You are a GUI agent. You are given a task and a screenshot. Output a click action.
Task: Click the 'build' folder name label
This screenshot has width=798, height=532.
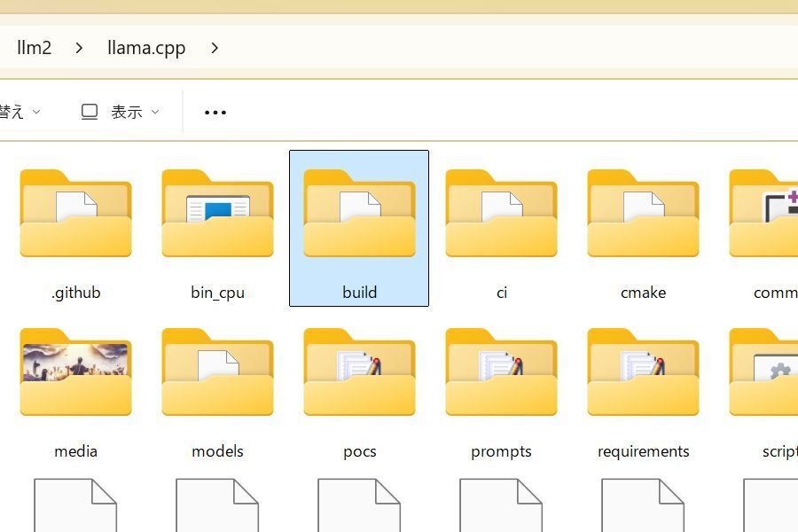point(359,293)
